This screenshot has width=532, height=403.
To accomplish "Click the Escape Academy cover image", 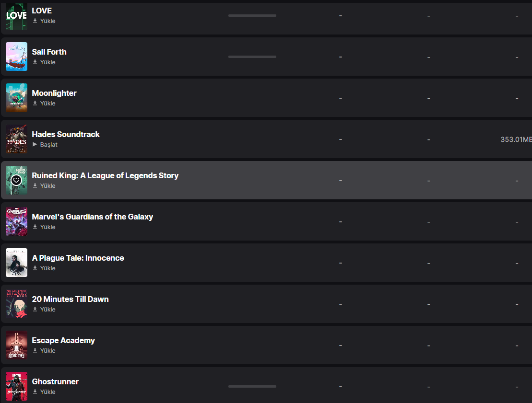I will 16,345.
